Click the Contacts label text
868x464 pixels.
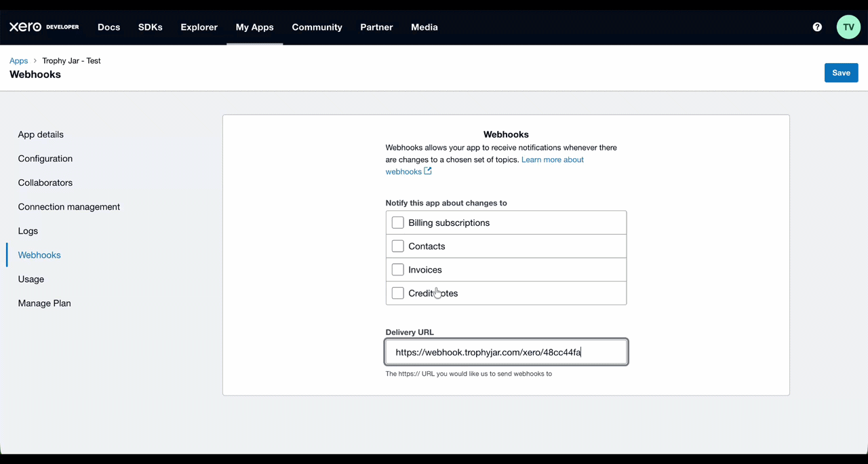[427, 246]
